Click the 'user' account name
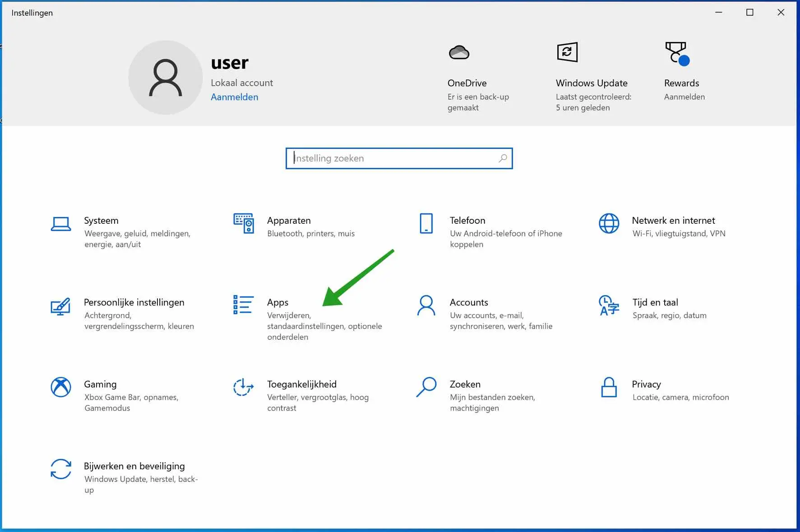 [x=230, y=63]
